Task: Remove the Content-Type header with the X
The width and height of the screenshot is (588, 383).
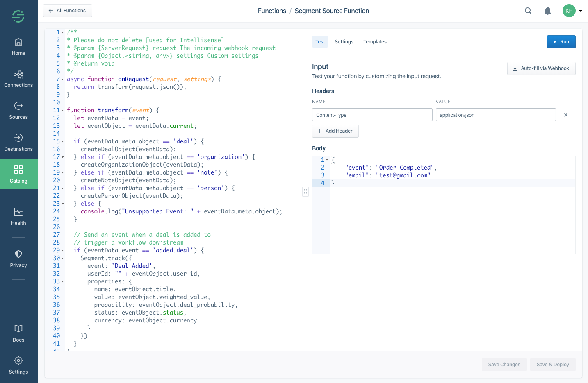Action: point(566,115)
